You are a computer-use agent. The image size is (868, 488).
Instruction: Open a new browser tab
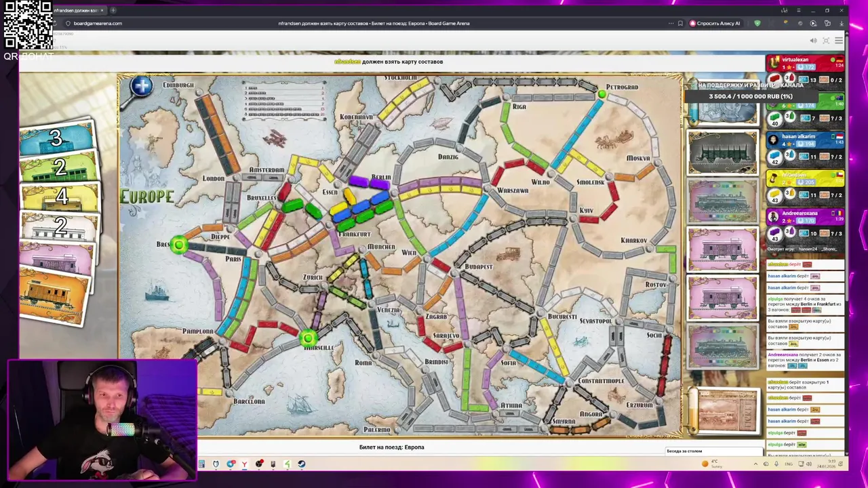pos(113,10)
